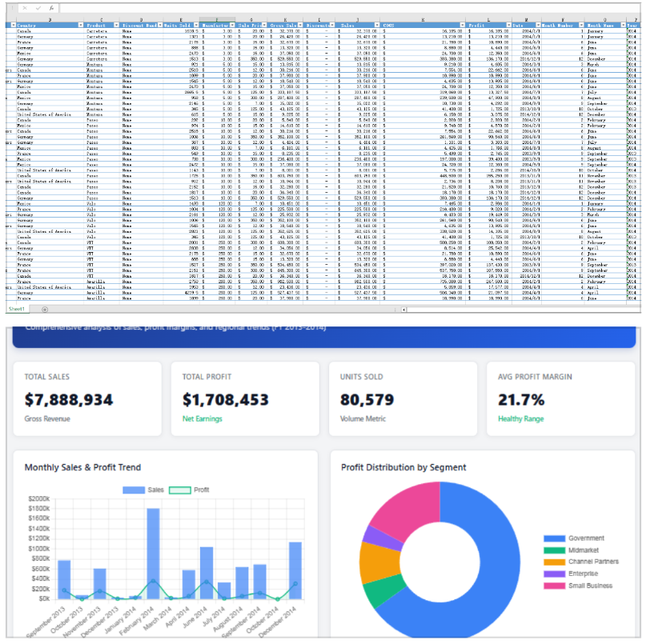Click the Total Sales value $7,888,934
The width and height of the screenshot is (646, 644).
pos(69,400)
